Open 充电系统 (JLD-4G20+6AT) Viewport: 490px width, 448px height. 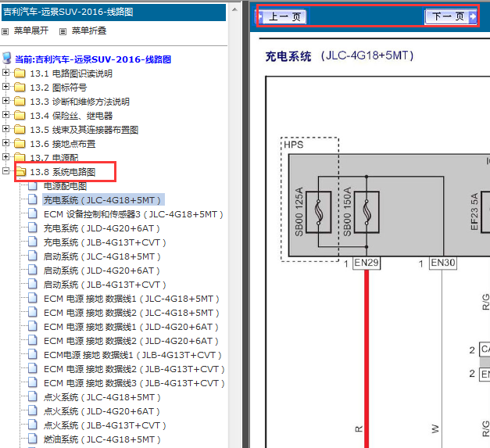(102, 228)
